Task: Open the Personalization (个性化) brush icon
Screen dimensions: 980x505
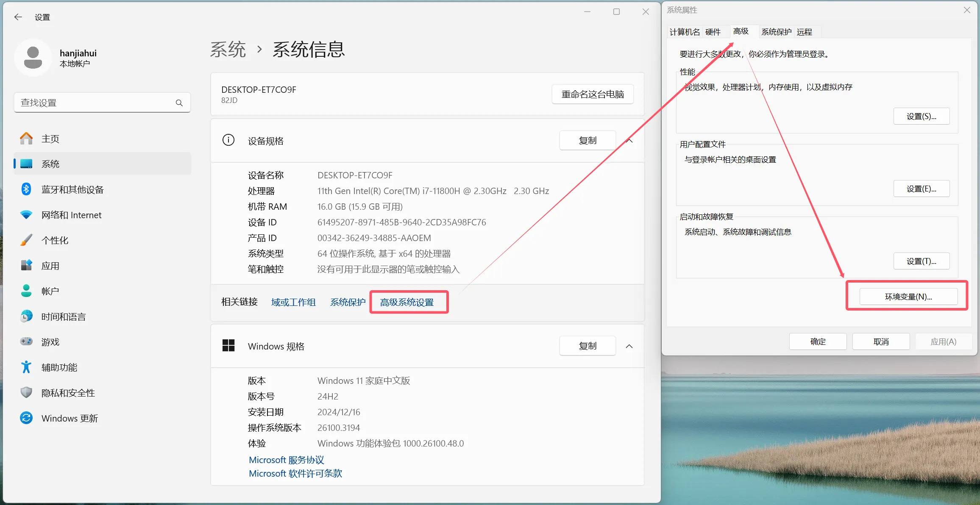Action: tap(26, 240)
